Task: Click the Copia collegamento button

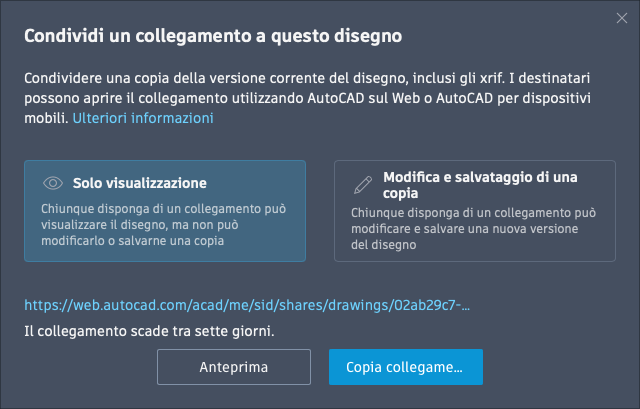Action: coord(405,367)
